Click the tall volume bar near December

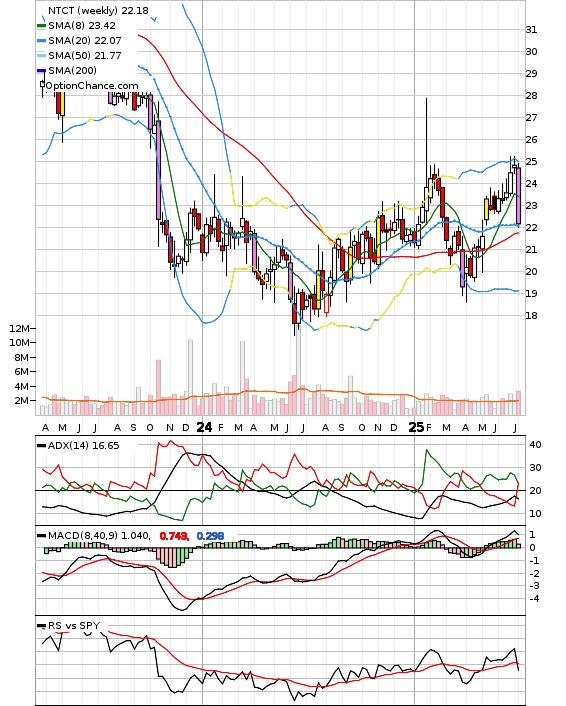(x=190, y=377)
